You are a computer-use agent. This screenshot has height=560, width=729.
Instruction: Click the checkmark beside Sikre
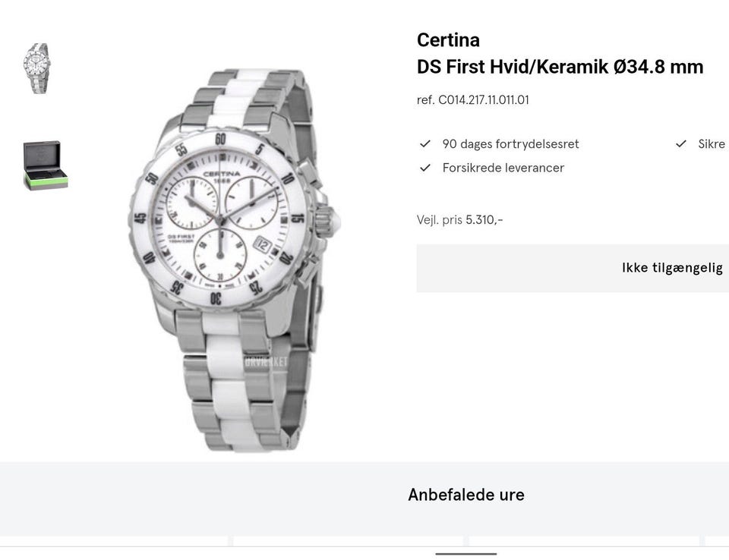[x=680, y=143]
